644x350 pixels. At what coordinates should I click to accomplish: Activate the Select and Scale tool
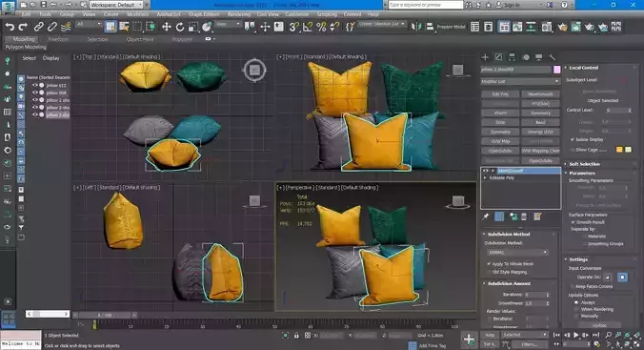pyautogui.click(x=193, y=27)
